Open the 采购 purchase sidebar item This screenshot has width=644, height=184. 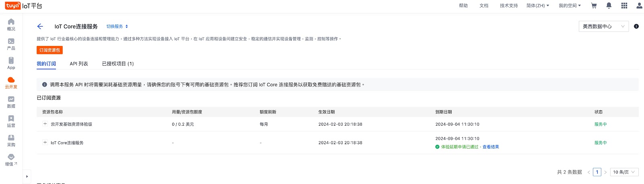point(11,141)
